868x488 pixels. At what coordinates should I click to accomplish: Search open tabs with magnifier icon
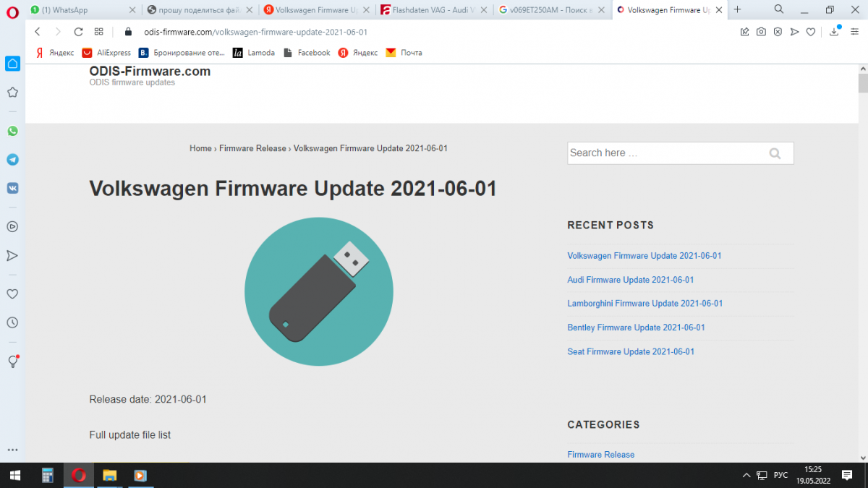click(779, 9)
